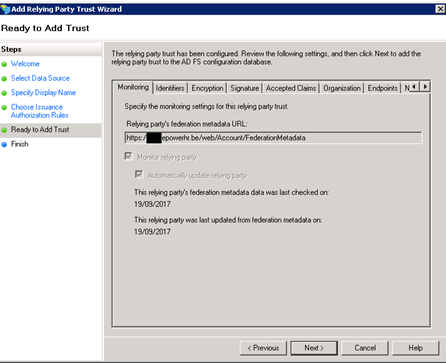Open Help for this wizard
Screen dimensions: 446x363
416,348
